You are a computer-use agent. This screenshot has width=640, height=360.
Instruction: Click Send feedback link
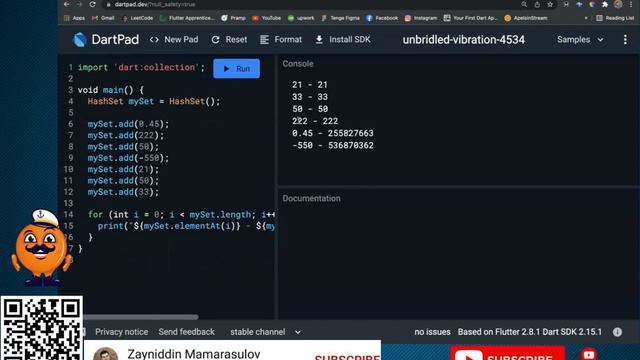(187, 332)
